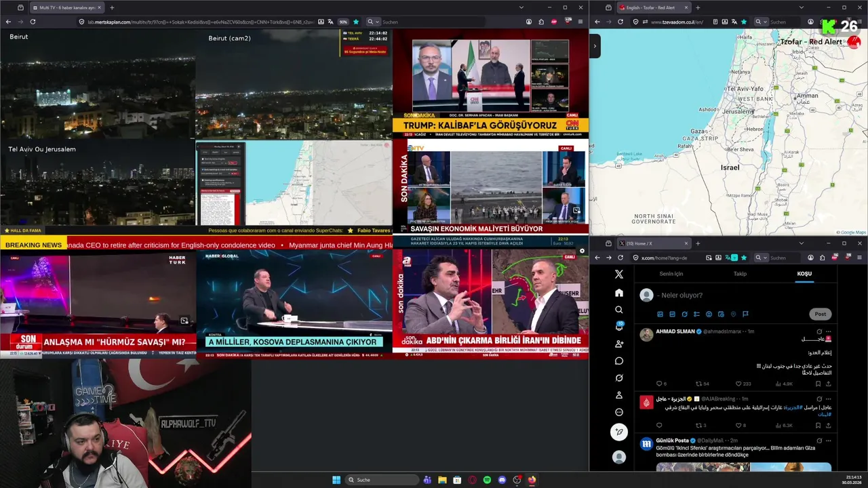The height and width of the screenshot is (488, 868).
Task: Bookmark AHMAD SLMAN's post
Action: click(x=818, y=384)
